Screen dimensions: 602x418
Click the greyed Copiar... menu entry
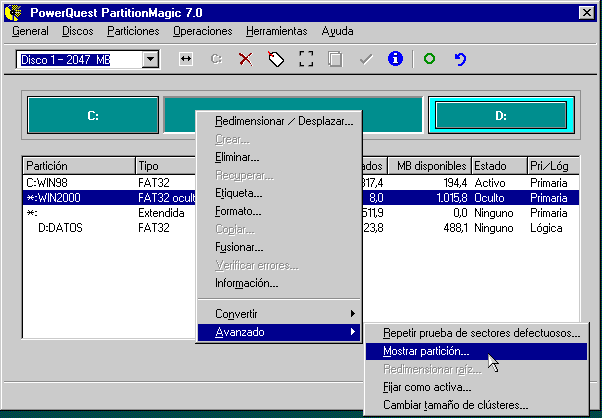pyautogui.click(x=279, y=229)
